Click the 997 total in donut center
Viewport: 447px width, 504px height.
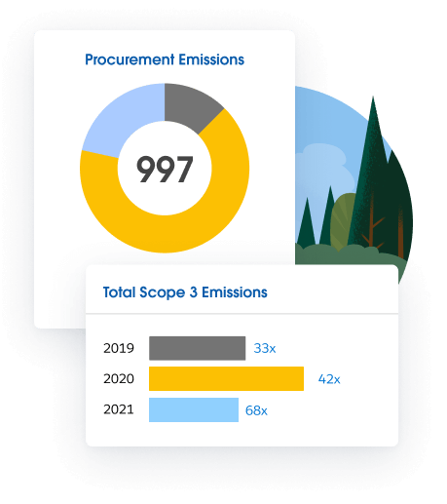point(165,169)
